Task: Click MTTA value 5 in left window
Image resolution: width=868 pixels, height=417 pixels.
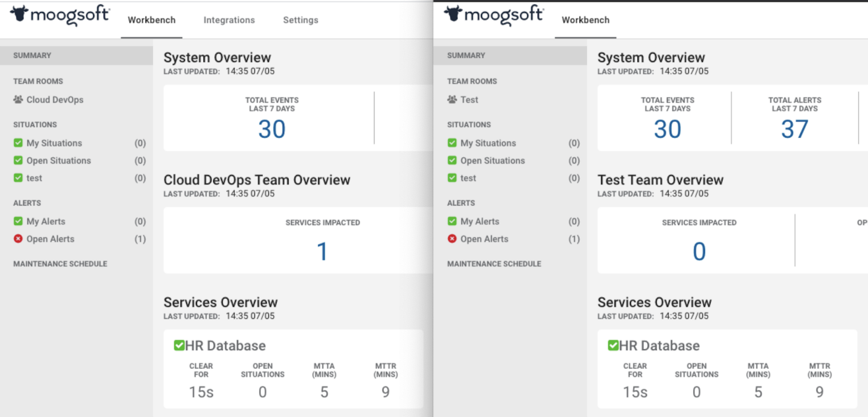Action: (x=324, y=392)
